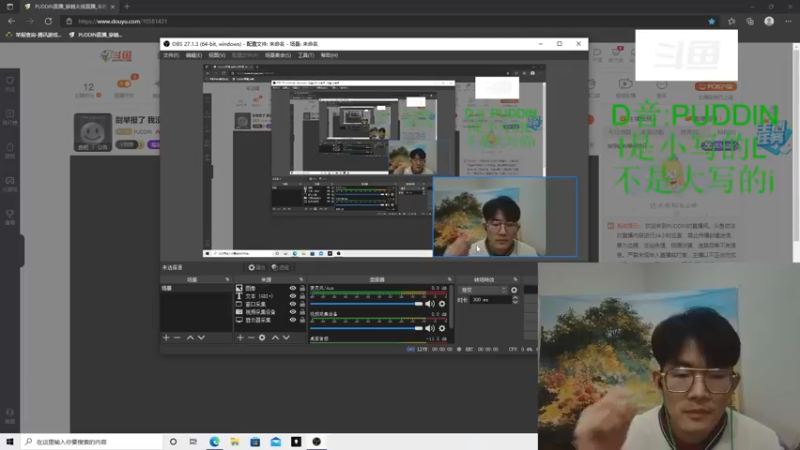
Task: Open the 工具(T) menu in OBS
Action: 306,55
